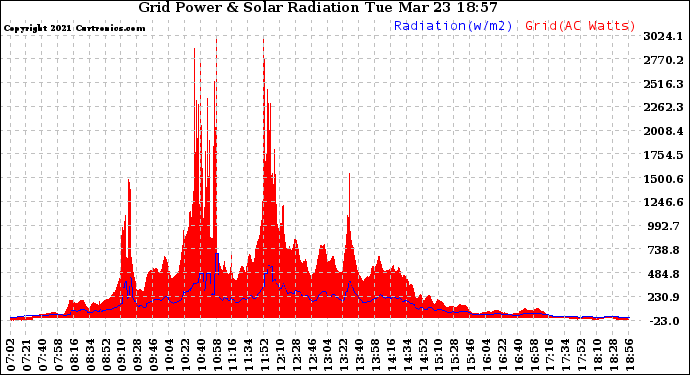Screen dimensions: 690x375
Task: Click the 'Radiation(w/m2)' legend label
Action: click(x=453, y=26)
